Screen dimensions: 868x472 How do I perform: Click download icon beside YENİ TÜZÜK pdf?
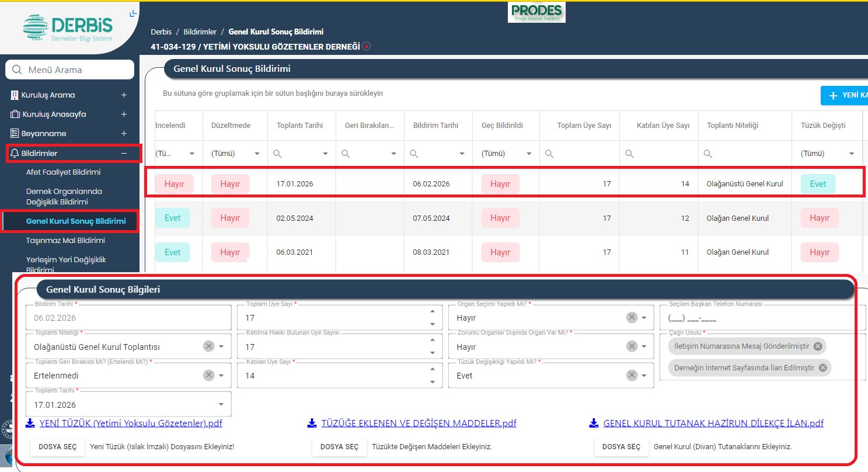[30, 423]
